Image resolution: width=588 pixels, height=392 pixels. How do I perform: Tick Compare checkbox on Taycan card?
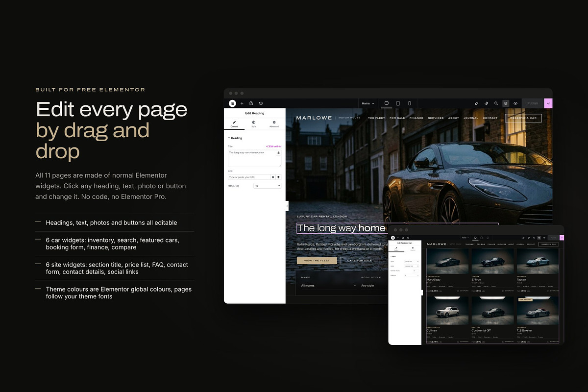(x=548, y=291)
